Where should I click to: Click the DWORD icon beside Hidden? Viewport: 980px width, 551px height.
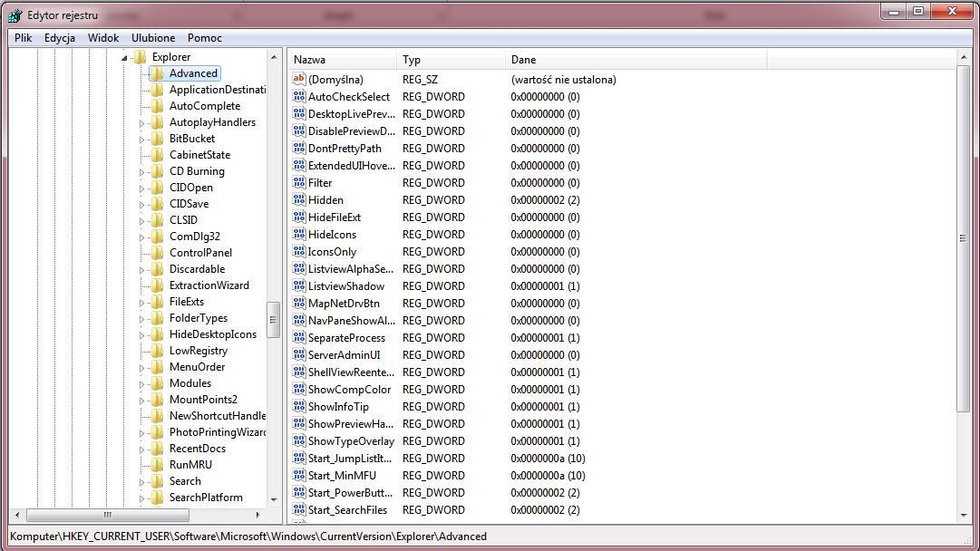(x=299, y=199)
